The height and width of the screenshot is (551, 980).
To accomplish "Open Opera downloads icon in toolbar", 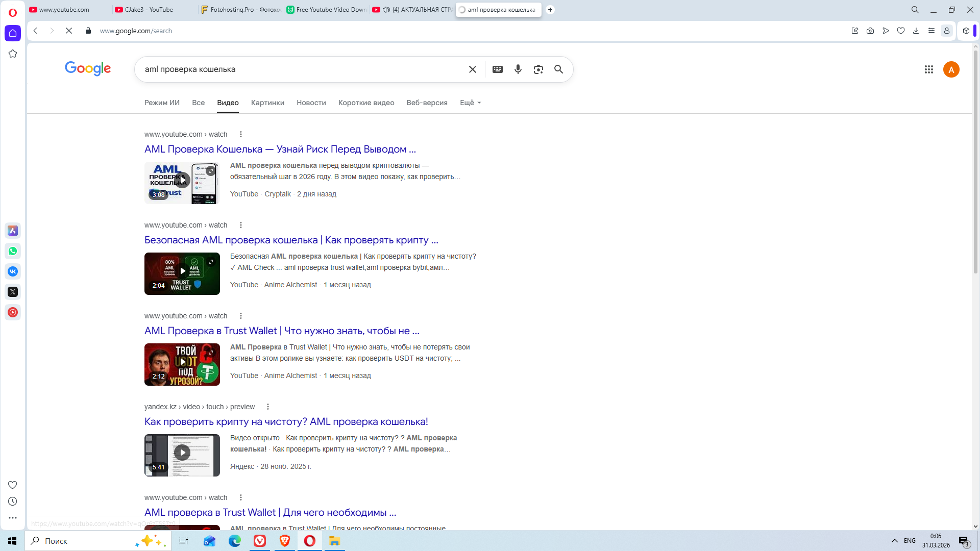I will (x=916, y=31).
